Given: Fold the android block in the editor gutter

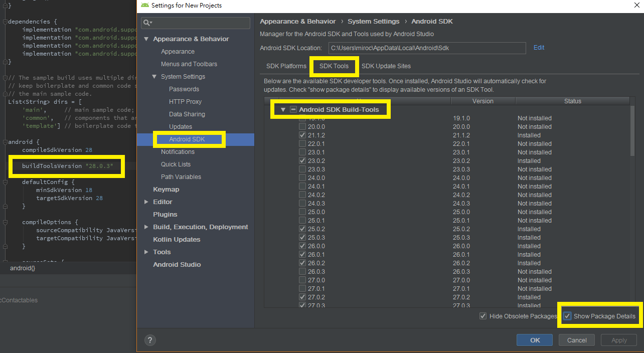Looking at the screenshot, I should pyautogui.click(x=4, y=142).
